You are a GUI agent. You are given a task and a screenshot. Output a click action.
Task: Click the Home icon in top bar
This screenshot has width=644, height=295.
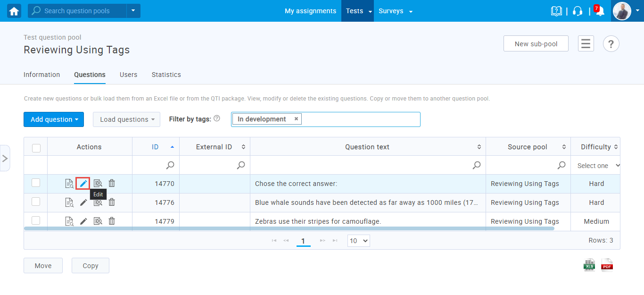pyautogui.click(x=14, y=11)
